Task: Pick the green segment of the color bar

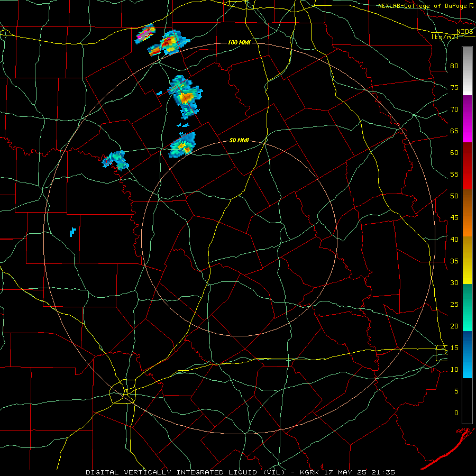Action: [467, 307]
